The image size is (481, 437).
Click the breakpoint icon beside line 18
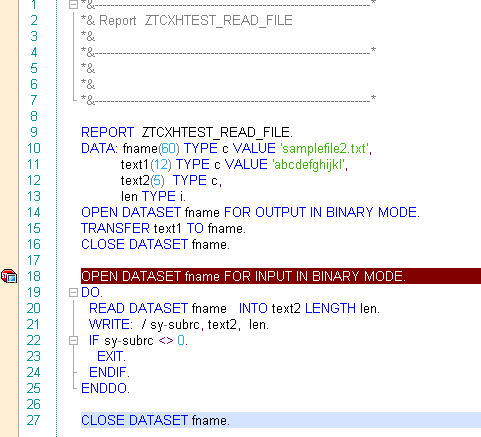point(9,276)
